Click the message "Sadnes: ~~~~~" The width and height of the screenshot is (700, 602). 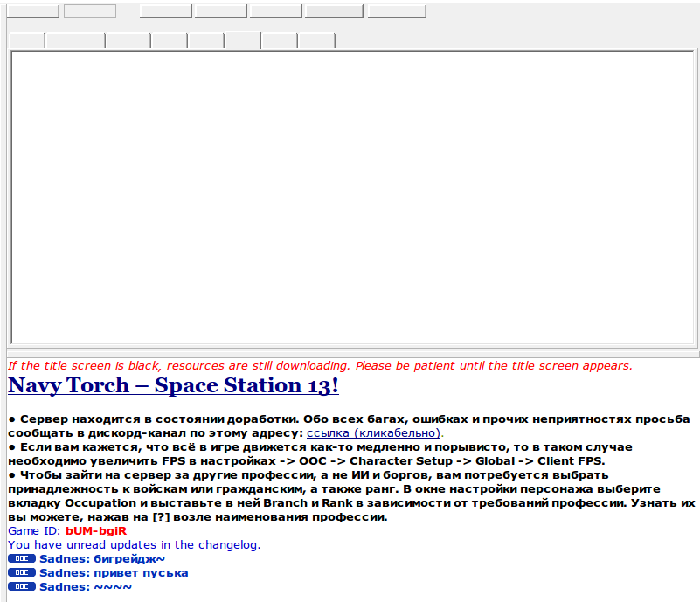[x=86, y=586]
